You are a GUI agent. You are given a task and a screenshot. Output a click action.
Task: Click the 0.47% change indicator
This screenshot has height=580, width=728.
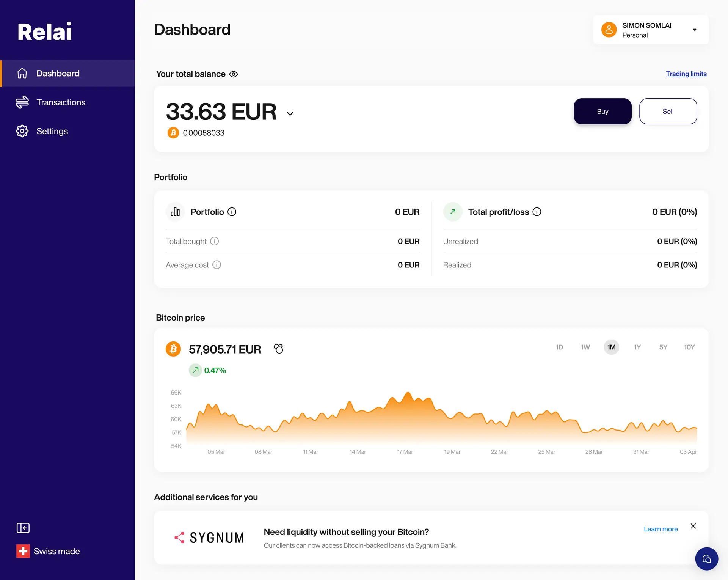(x=207, y=370)
